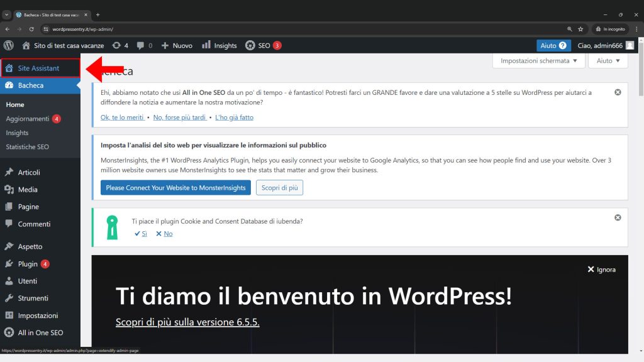Viewport: 644px width, 362px height.
Task: Expand the Aiuto dropdown tab
Action: [x=608, y=61]
